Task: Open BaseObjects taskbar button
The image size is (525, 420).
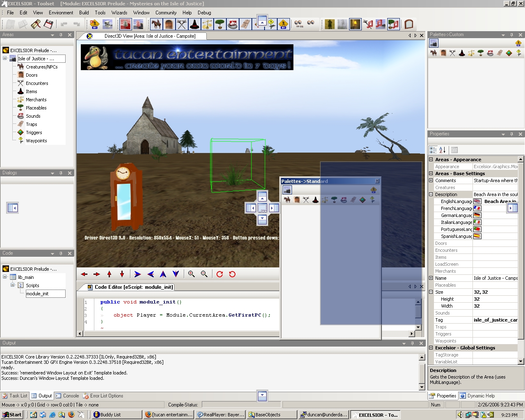Action: 272,415
